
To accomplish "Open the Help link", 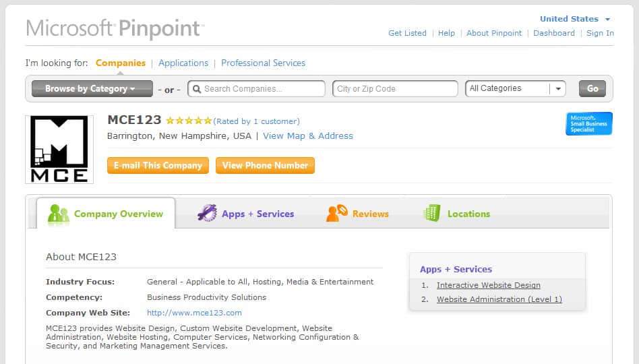I will pos(446,33).
